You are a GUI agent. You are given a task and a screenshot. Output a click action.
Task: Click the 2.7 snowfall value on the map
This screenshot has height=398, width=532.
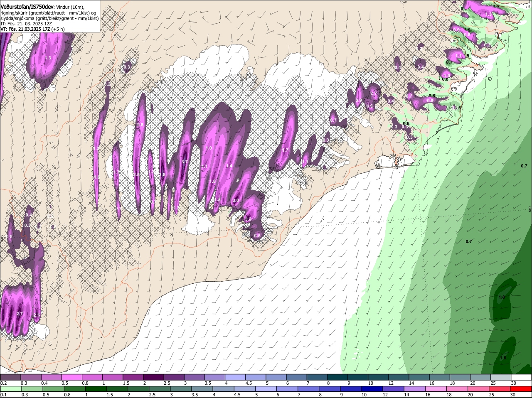tap(19, 314)
